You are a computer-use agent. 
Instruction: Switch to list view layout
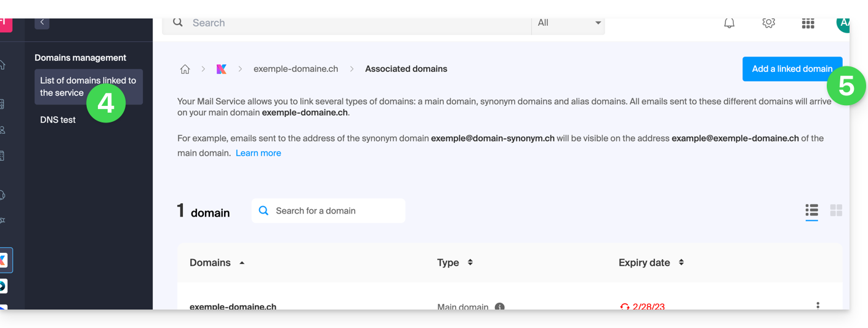[811, 210]
